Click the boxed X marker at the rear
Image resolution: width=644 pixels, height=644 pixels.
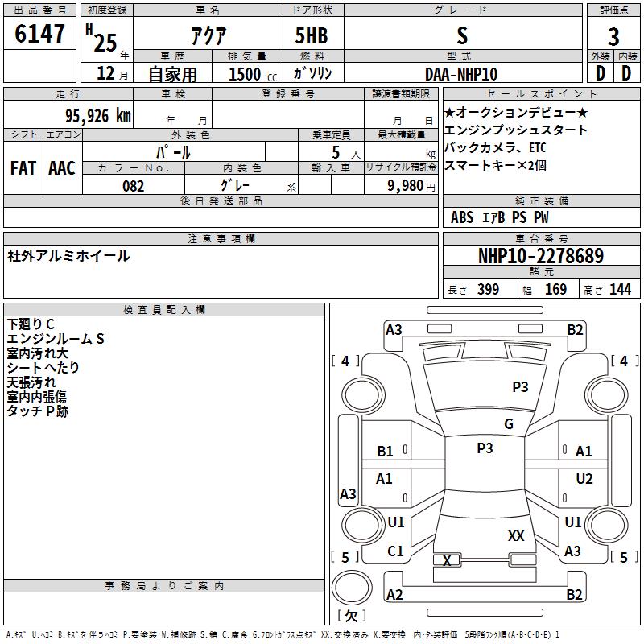[x=448, y=560]
